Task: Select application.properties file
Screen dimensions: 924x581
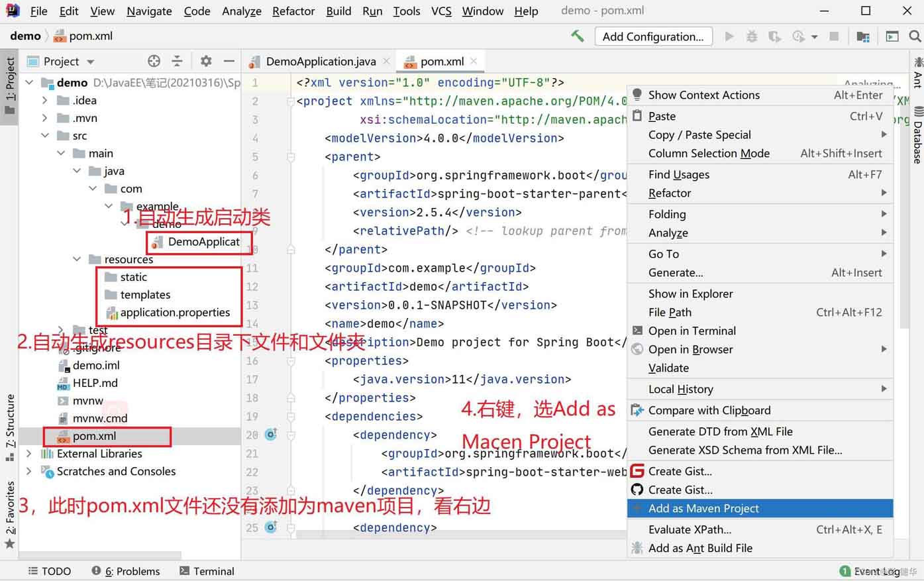Action: pos(175,312)
